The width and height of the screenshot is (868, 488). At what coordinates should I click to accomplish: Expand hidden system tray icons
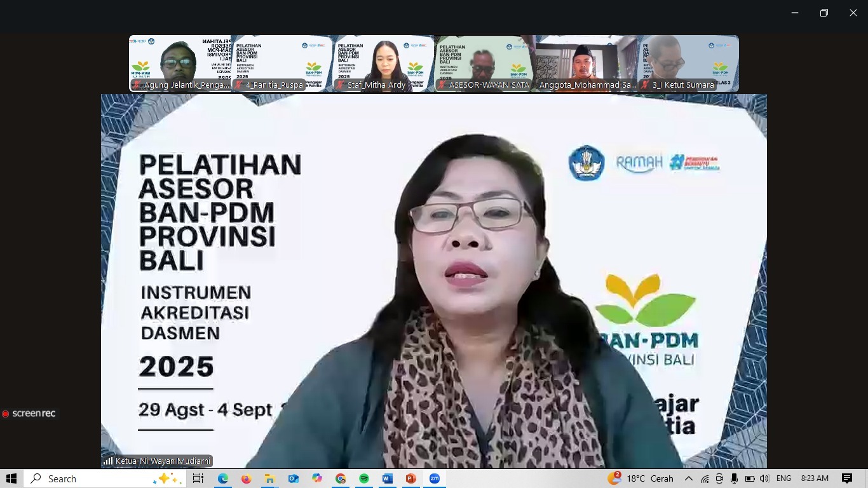tap(688, 478)
